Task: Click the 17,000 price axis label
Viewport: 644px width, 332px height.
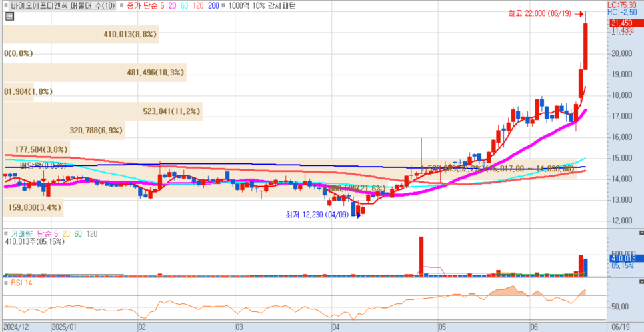Action: click(x=622, y=116)
